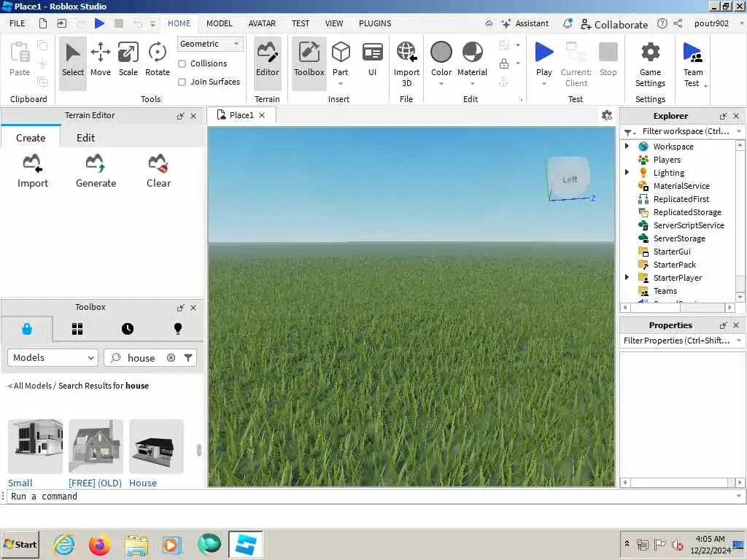Screen dimensions: 747x560
Task: Click the Windows Start button
Action: pos(20,545)
